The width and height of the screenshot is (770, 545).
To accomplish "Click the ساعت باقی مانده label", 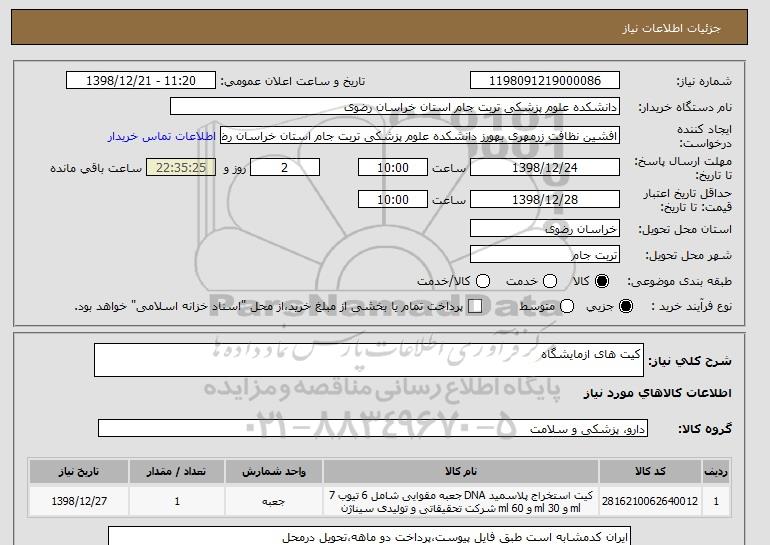I will (96, 168).
